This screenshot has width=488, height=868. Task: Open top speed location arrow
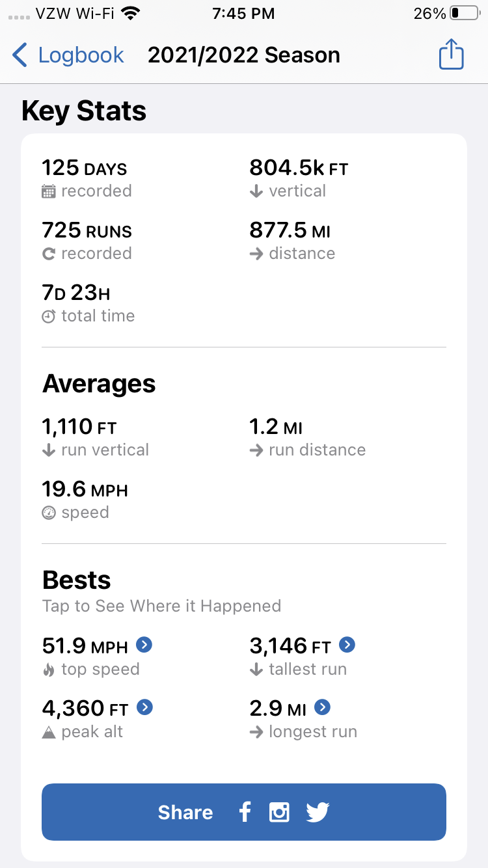pyautogui.click(x=144, y=645)
